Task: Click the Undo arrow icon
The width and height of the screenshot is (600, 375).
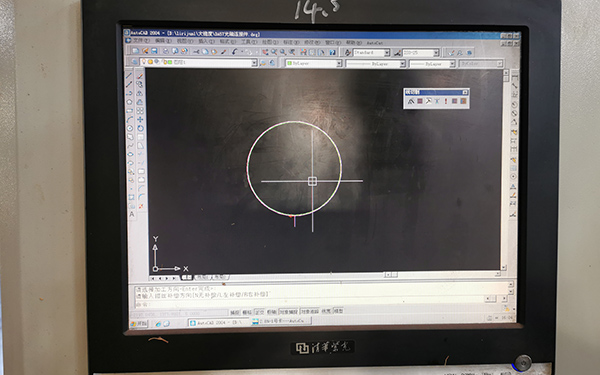Action: [234, 51]
